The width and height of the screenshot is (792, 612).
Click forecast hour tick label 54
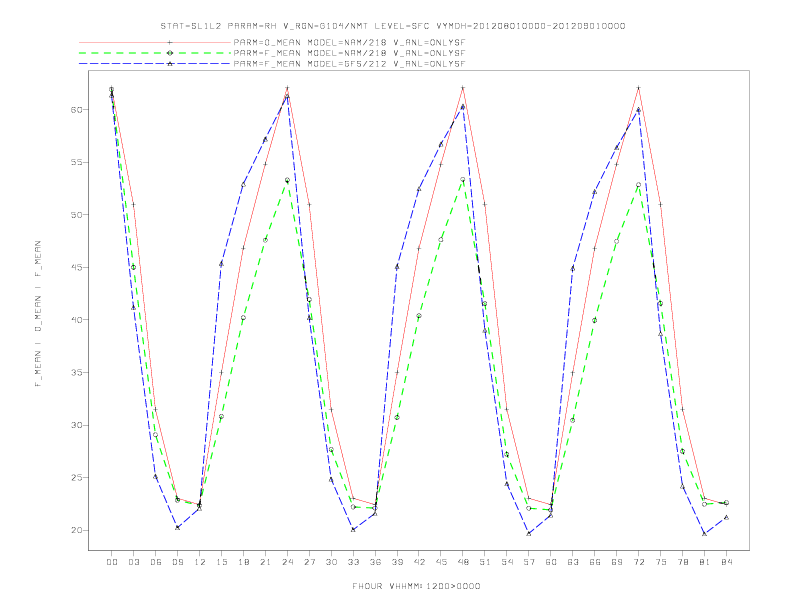507,562
